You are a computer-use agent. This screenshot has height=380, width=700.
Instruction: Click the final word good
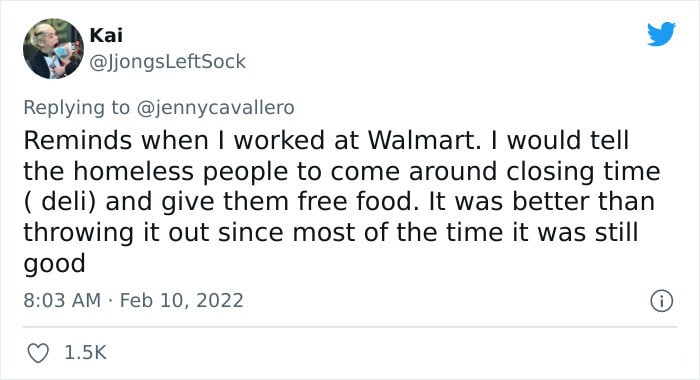coord(54,263)
